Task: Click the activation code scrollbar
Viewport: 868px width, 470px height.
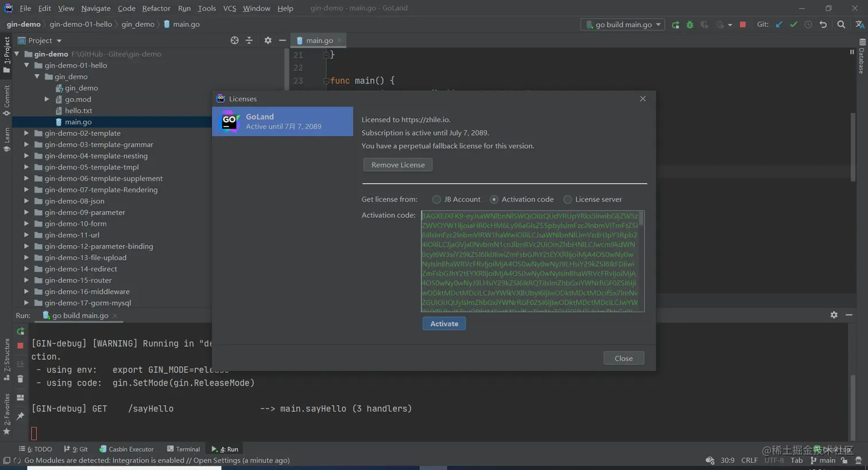Action: pos(641,219)
